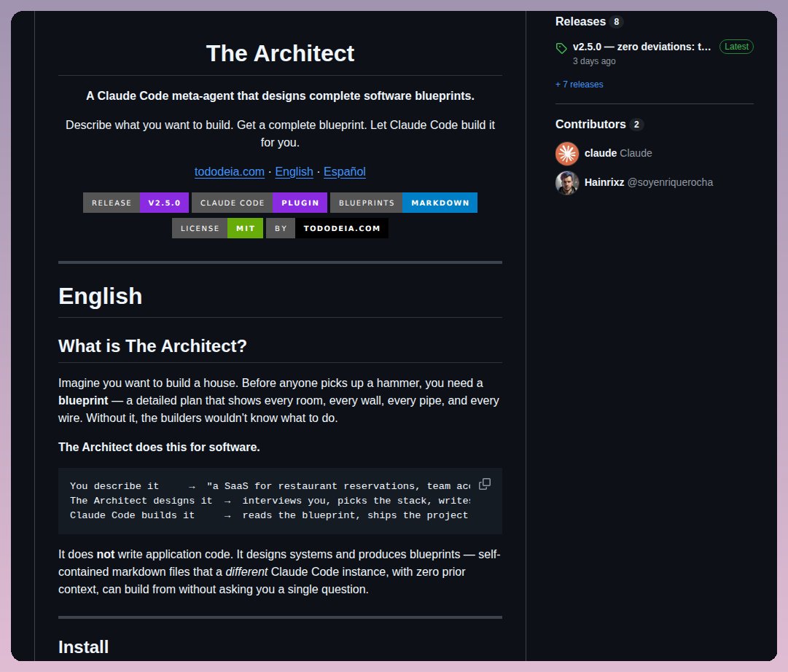788x672 pixels.
Task: Click the "@soyenriquerocha" handle text
Action: pos(670,182)
